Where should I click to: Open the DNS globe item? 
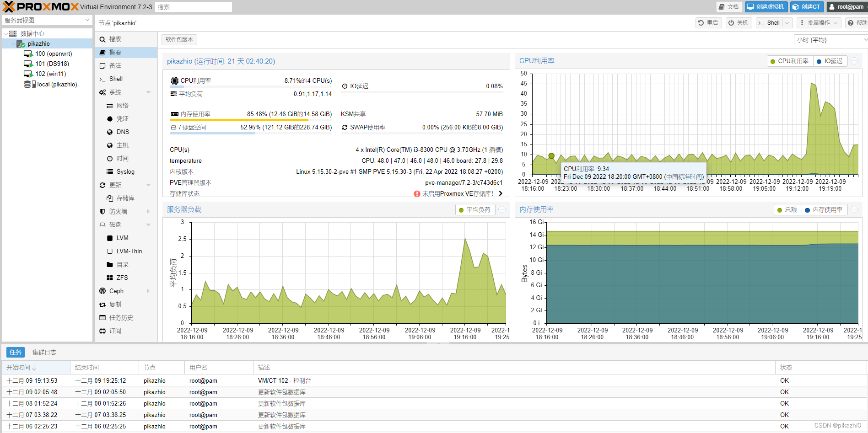click(126, 132)
